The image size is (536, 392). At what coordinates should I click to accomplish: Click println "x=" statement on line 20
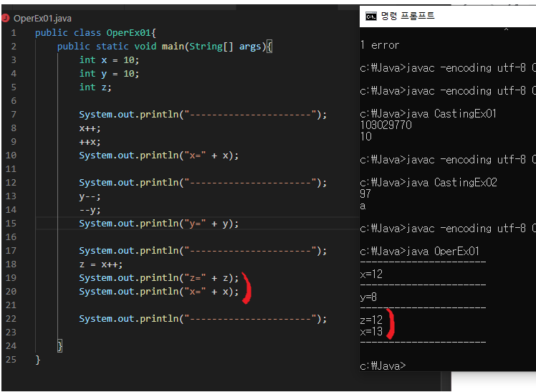(x=159, y=292)
